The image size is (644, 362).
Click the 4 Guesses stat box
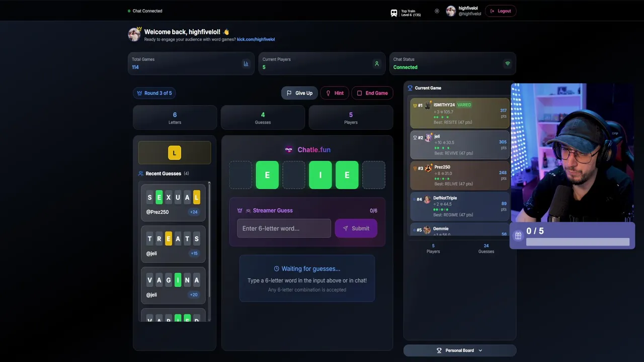pyautogui.click(x=263, y=118)
